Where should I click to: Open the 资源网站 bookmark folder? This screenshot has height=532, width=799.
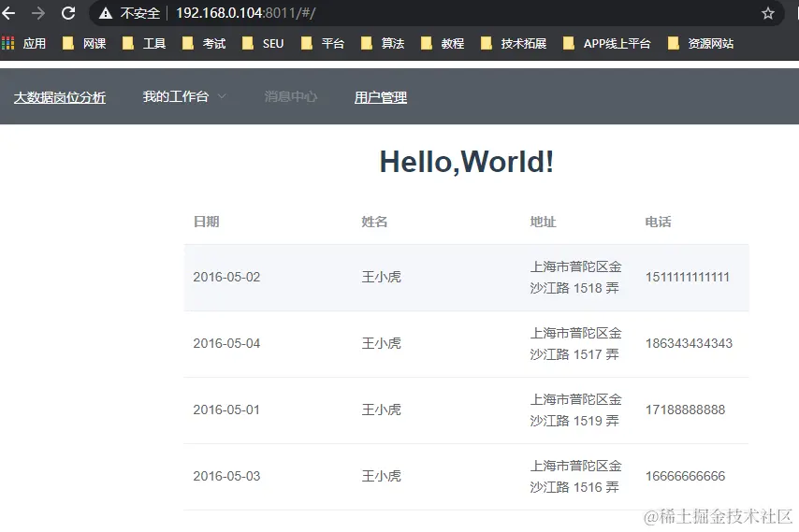coord(701,44)
